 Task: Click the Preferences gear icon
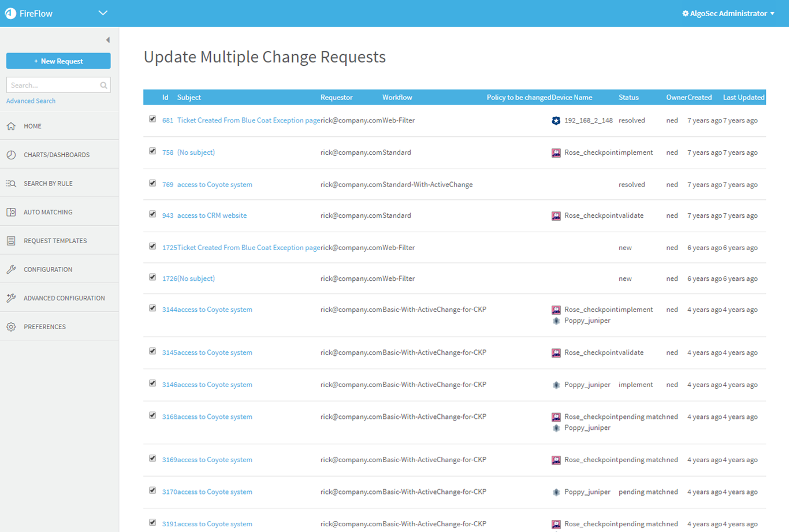[11, 327]
